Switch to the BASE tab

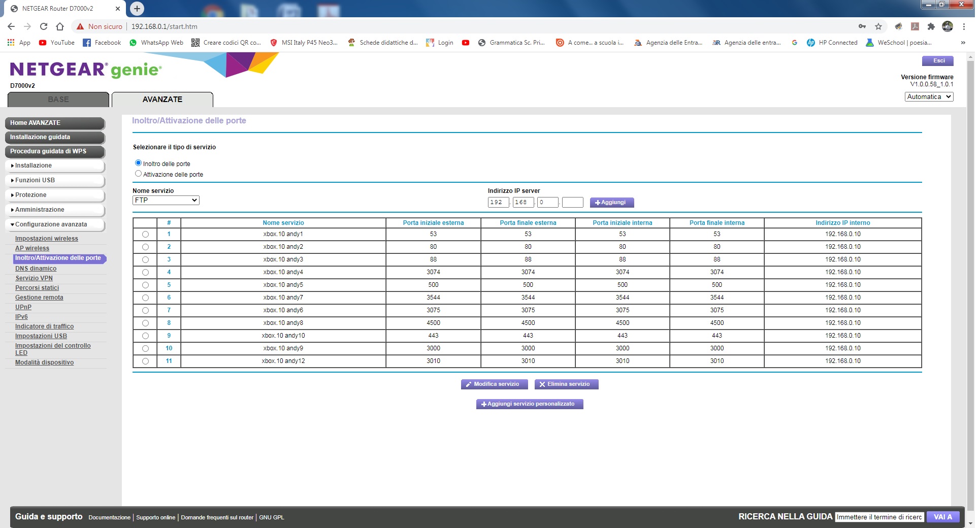58,100
